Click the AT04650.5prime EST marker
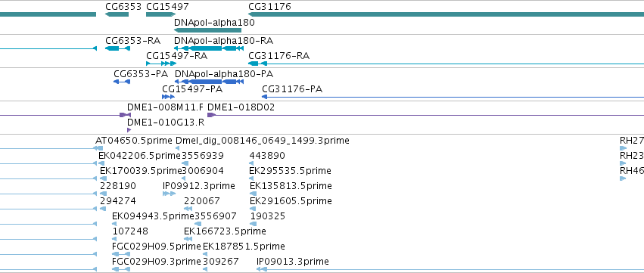The width and height of the screenshot is (644, 273). click(99, 148)
